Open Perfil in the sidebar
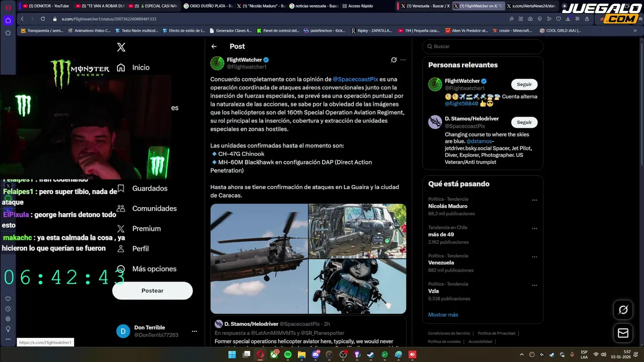This screenshot has height=362, width=644. pos(133,248)
